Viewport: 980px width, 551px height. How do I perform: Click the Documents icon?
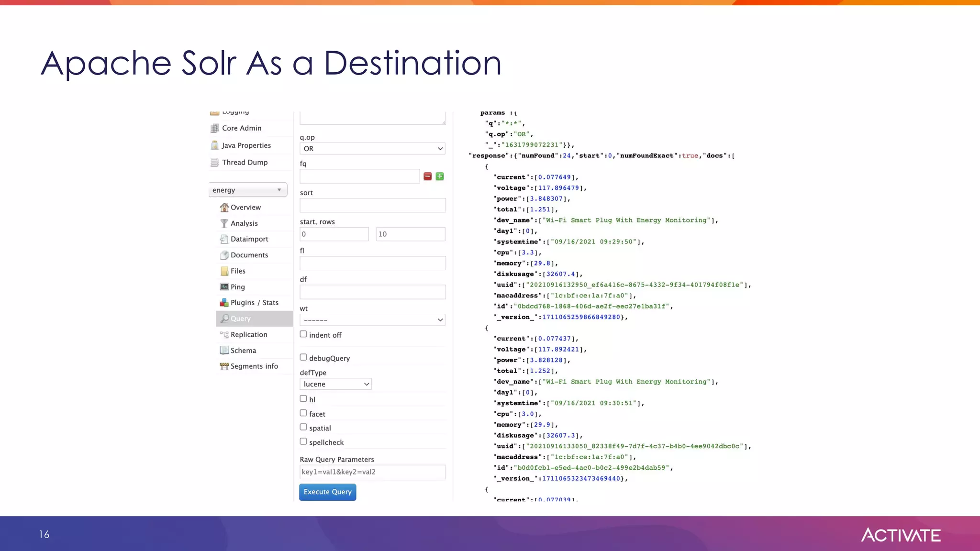pyautogui.click(x=224, y=255)
